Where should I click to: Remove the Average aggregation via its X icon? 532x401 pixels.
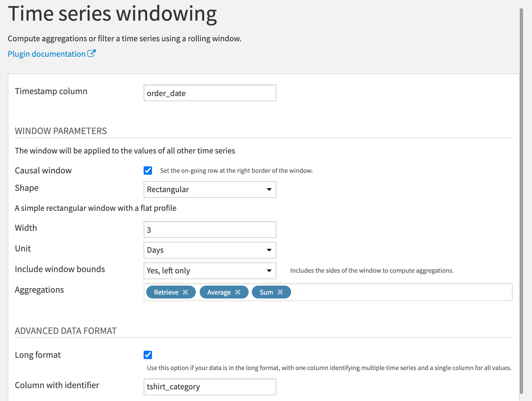pyautogui.click(x=238, y=292)
